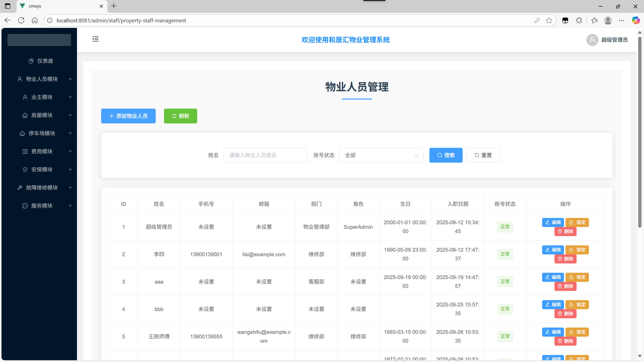Select the dashboard (仪表盘) icon in sidebar
Viewport: 644px width, 362px height.
point(31,61)
